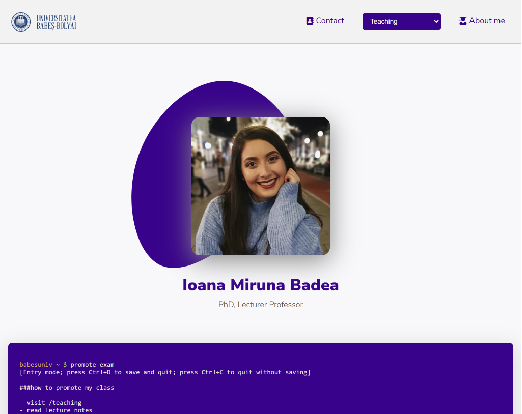Click the About me icon
Screen dimensions: 522x414
pos(462,21)
